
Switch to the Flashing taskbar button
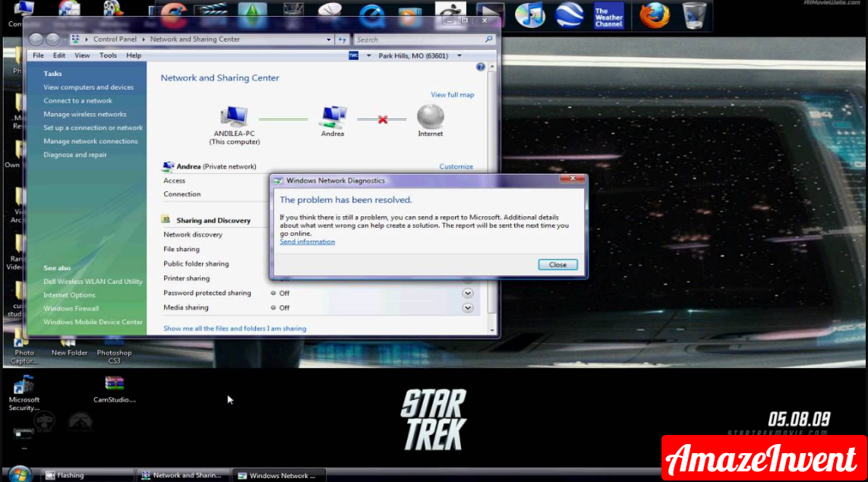point(87,475)
